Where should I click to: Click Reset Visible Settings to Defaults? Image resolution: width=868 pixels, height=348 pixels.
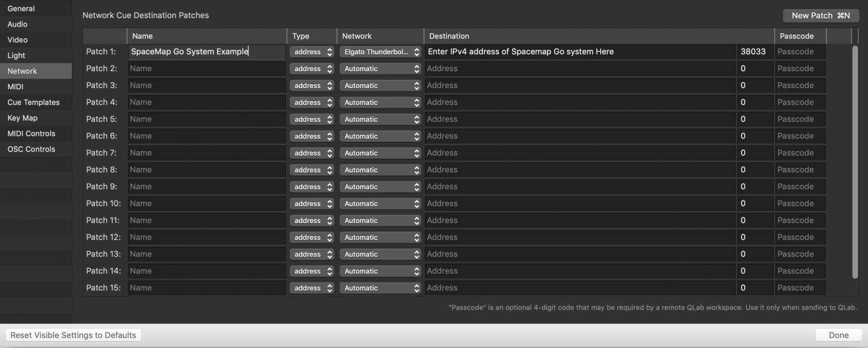pyautogui.click(x=73, y=335)
